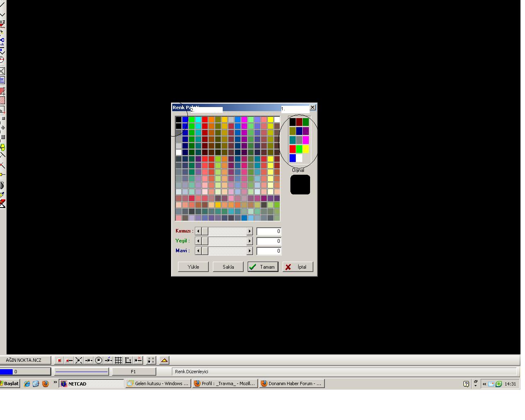Viewport: 525px width, 420px height.
Task: Pick gray in basic color set
Action: (299, 140)
